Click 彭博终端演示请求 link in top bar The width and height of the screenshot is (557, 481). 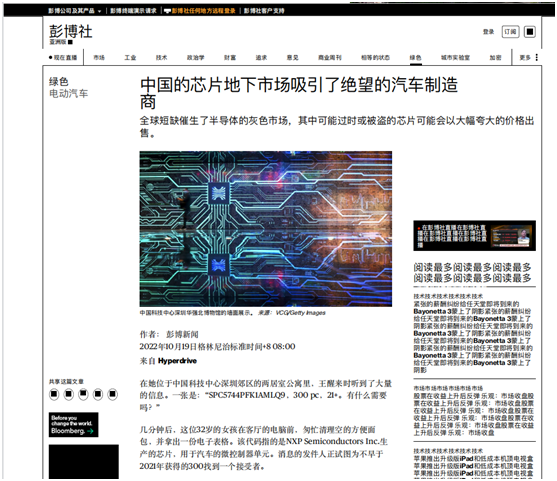point(133,11)
